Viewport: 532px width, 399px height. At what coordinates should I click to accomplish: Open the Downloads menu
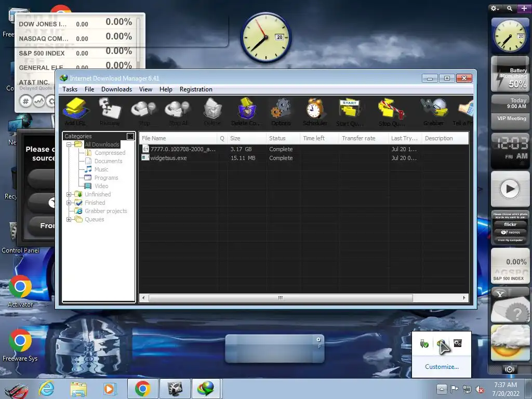[x=116, y=89]
